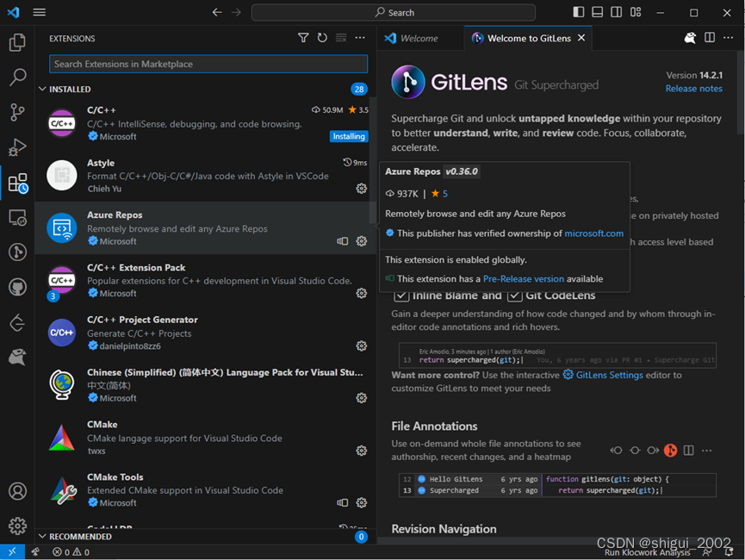Click the 28 installed count badge
The width and height of the screenshot is (745, 560).
(359, 89)
